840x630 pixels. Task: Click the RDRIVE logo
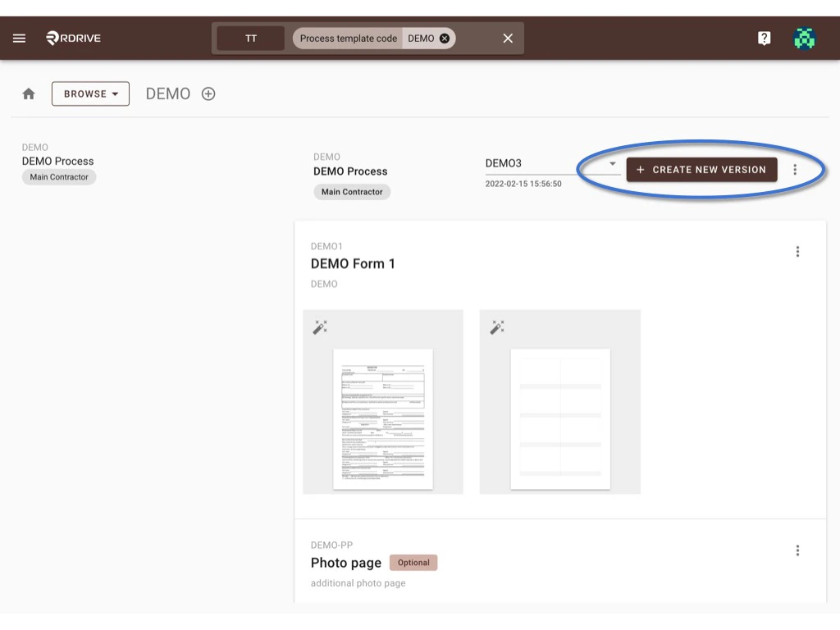point(73,37)
